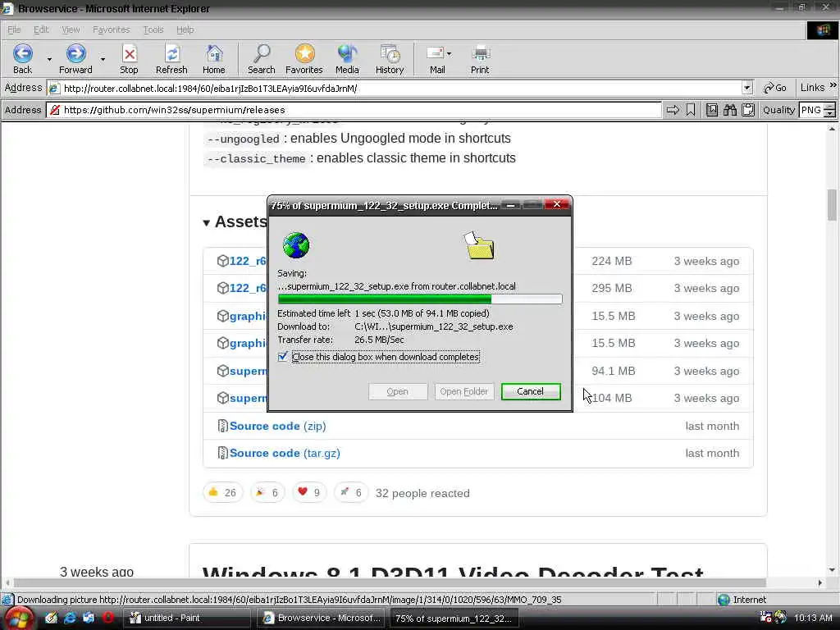Click the 75% of supermium taskbar button
The height and width of the screenshot is (630, 840).
point(453,618)
